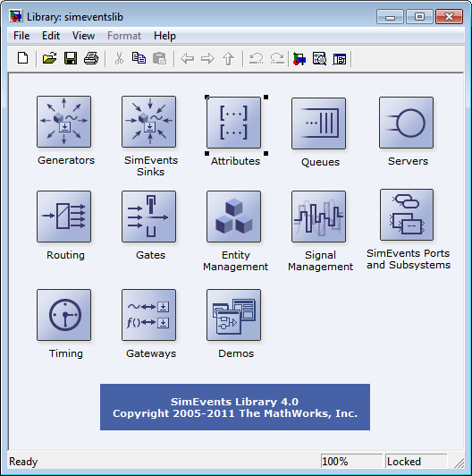
Task: Open the Entity Management block
Action: click(233, 217)
